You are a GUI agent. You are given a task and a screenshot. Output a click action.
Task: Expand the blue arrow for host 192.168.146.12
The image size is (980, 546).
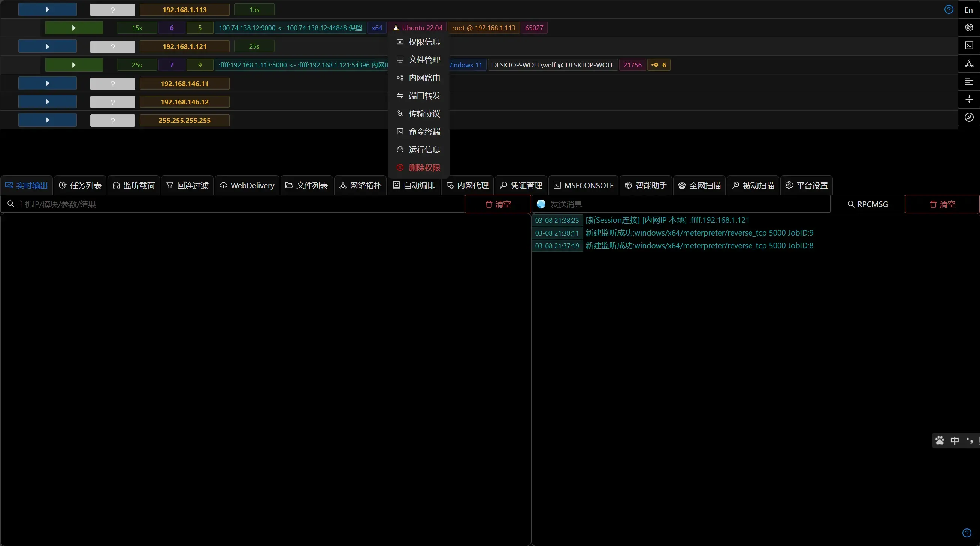click(x=48, y=101)
